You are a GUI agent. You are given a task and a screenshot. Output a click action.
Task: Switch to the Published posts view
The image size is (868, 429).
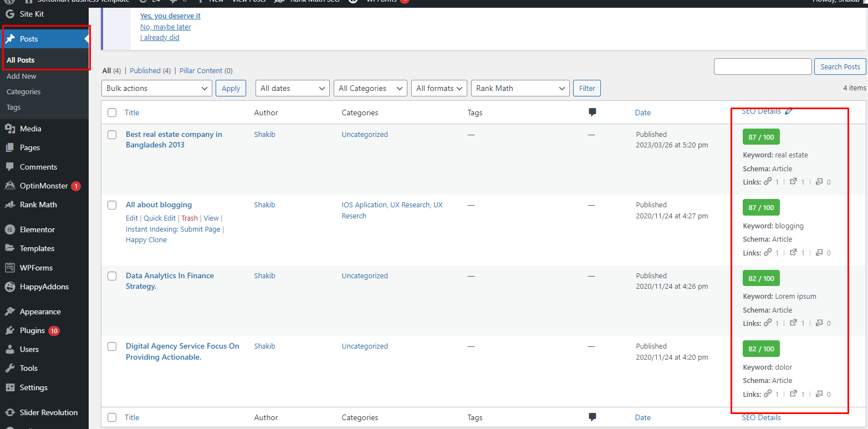pos(145,71)
